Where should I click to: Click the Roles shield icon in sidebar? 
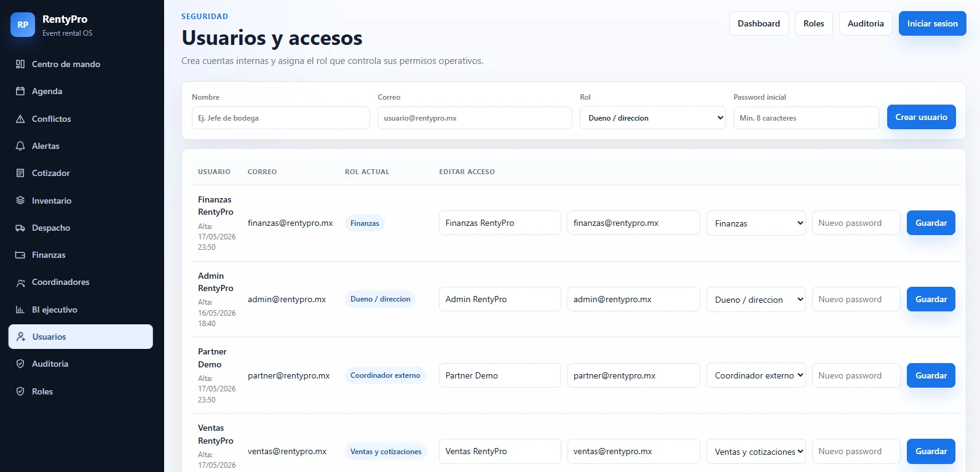click(20, 391)
